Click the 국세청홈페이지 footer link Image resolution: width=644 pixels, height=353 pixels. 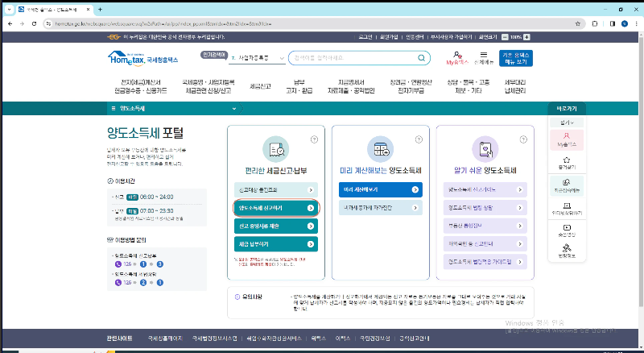pyautogui.click(x=165, y=338)
